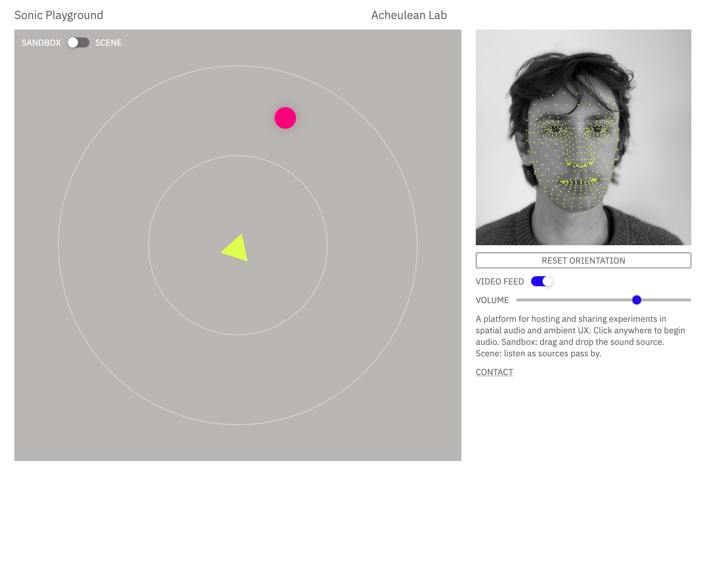This screenshot has height=561, width=728.
Task: Click the SCENE mode label
Action: 109,43
